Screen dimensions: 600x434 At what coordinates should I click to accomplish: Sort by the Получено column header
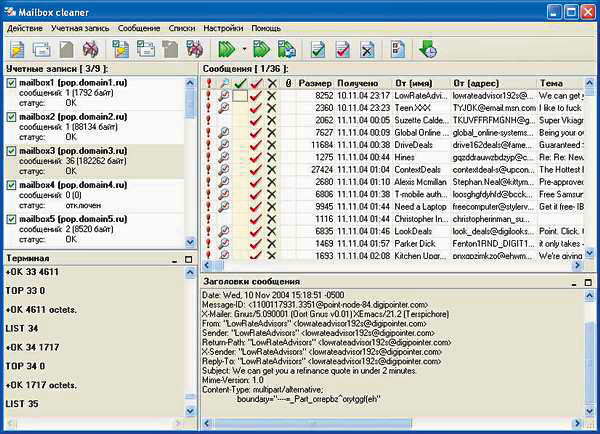coord(363,83)
